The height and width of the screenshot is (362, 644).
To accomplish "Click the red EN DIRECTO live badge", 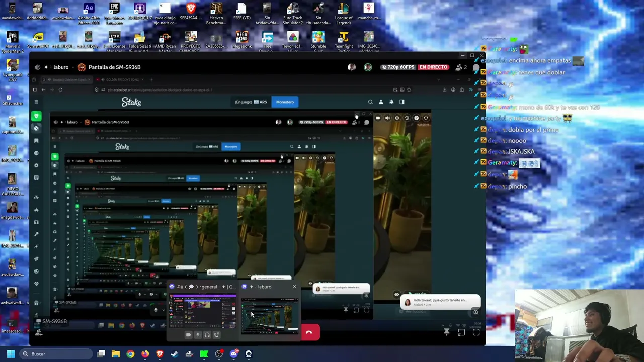I will tap(433, 67).
